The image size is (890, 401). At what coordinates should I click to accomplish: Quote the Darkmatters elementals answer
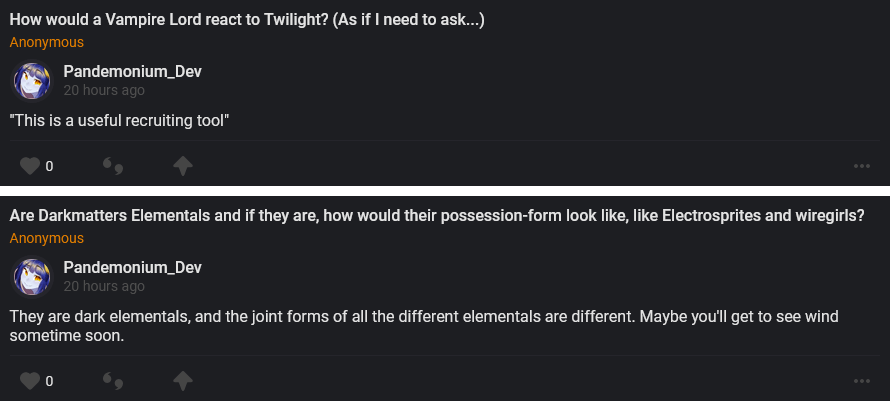113,381
